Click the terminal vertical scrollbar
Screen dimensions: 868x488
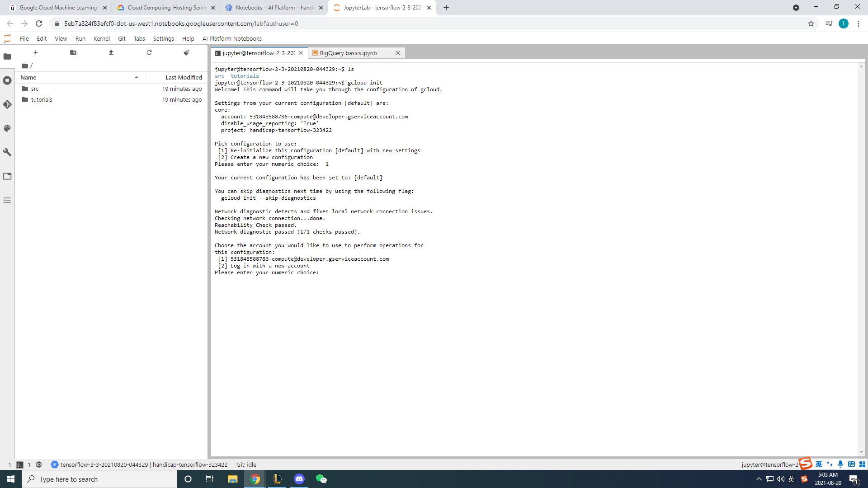(x=861, y=258)
